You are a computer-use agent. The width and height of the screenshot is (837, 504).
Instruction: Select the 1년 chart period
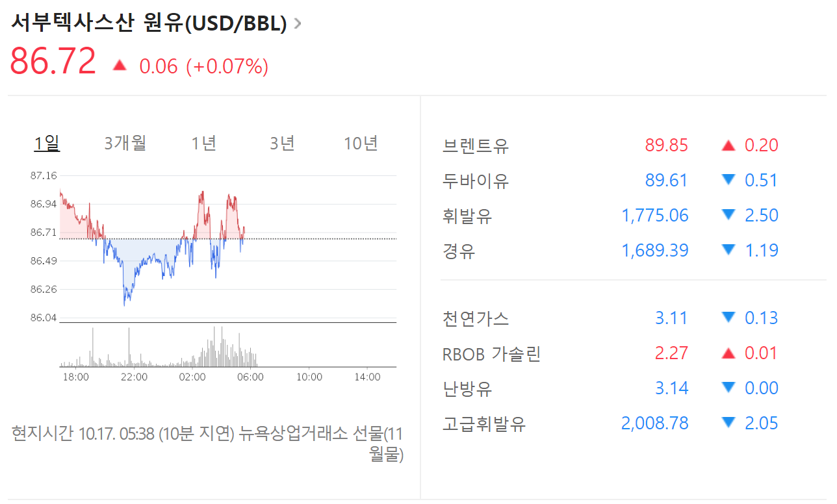[x=204, y=144]
